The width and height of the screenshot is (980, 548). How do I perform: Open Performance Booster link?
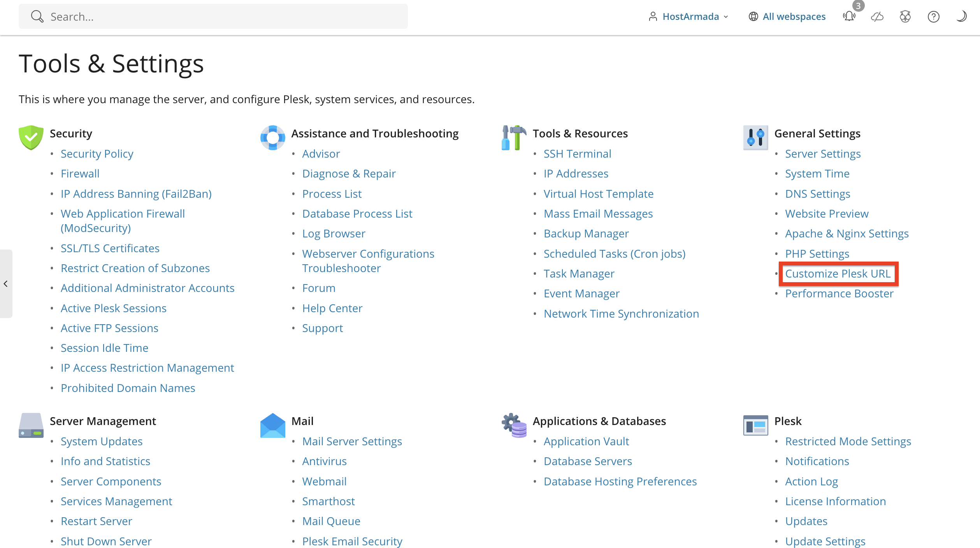pyautogui.click(x=839, y=293)
